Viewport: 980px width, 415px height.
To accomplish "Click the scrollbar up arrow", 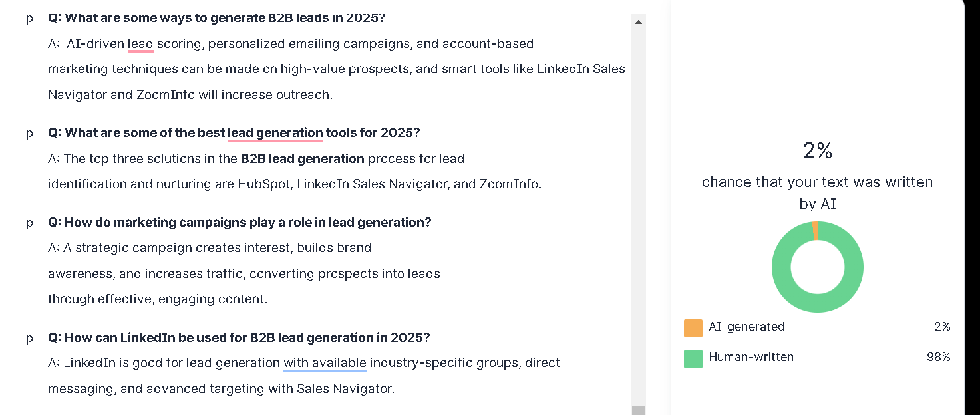I will tap(638, 21).
